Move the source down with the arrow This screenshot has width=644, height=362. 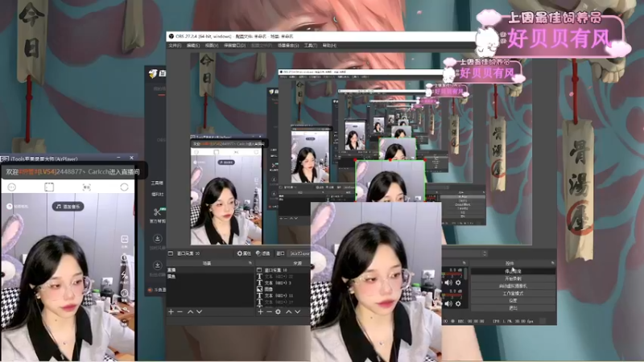point(297,312)
